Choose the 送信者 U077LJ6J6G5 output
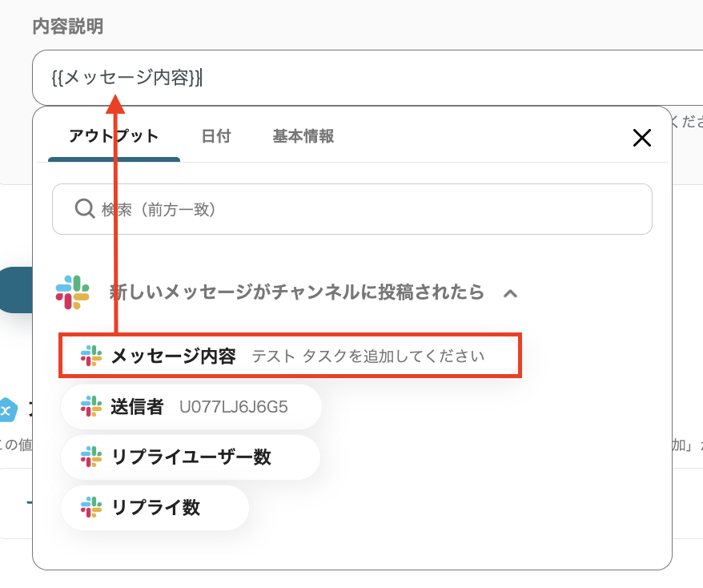Image resolution: width=703 pixels, height=588 pixels. (191, 407)
